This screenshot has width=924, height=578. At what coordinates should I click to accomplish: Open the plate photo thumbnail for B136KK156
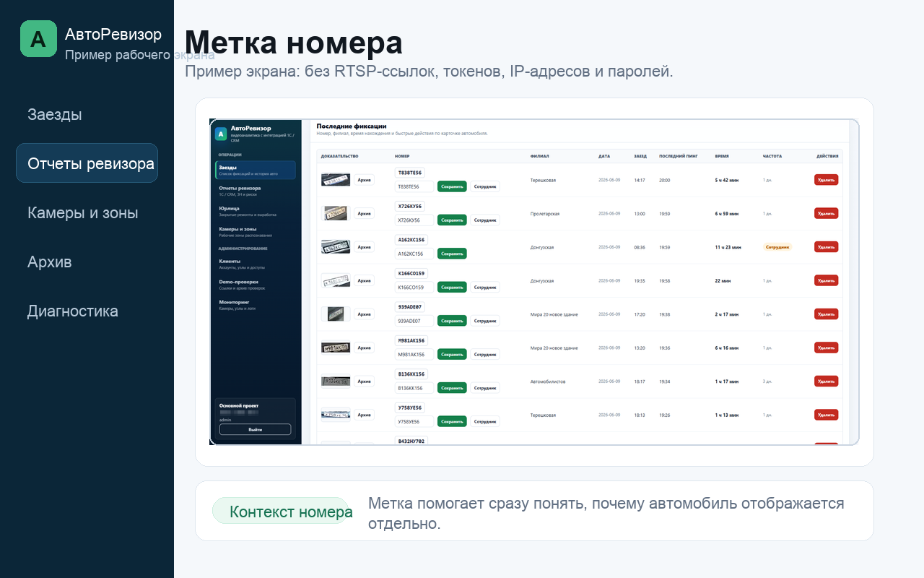pyautogui.click(x=336, y=381)
